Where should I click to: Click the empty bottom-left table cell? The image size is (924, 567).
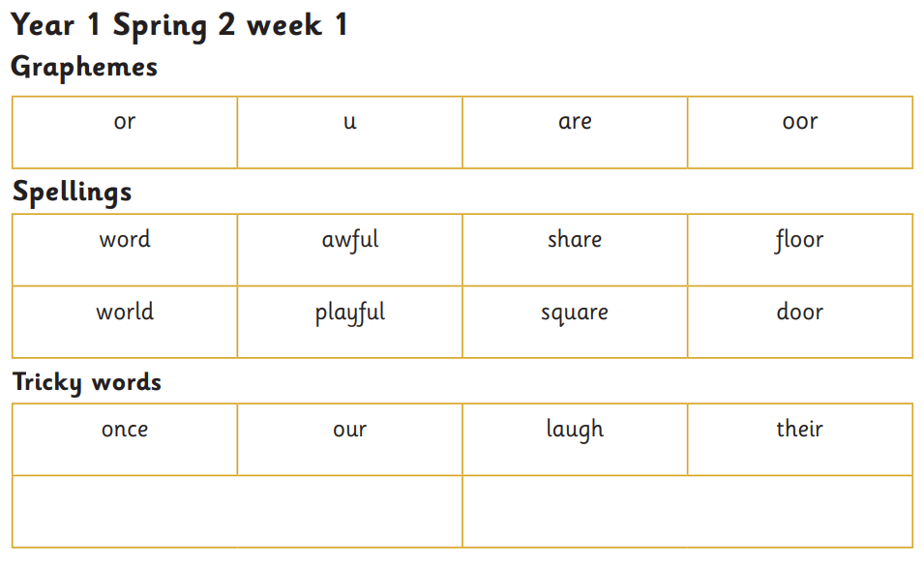pyautogui.click(x=237, y=511)
